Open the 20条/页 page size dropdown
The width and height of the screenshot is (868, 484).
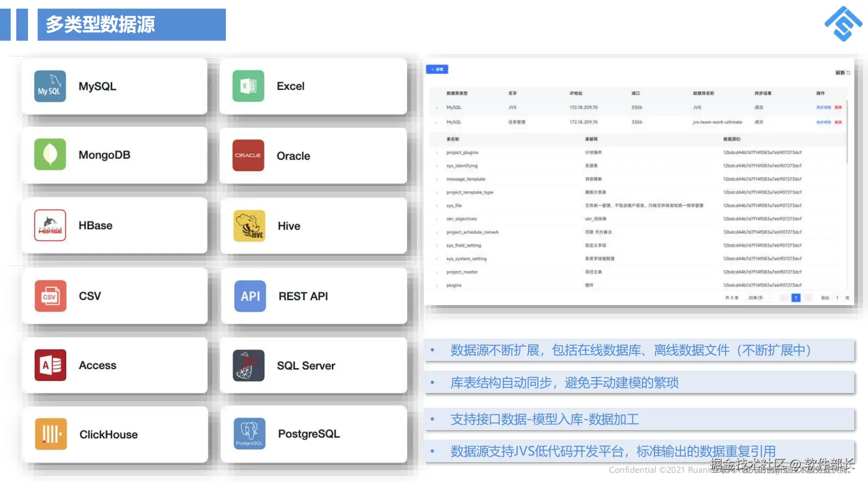tap(760, 298)
